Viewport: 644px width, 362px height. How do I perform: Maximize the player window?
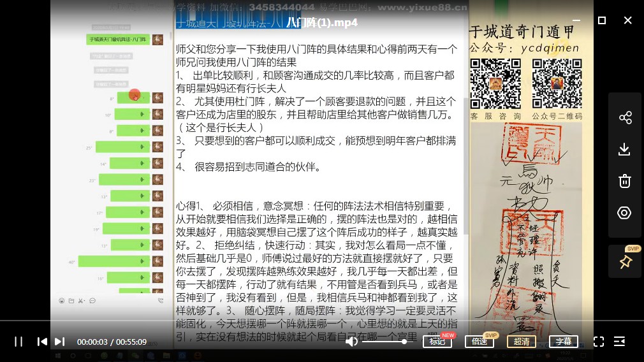tap(602, 20)
